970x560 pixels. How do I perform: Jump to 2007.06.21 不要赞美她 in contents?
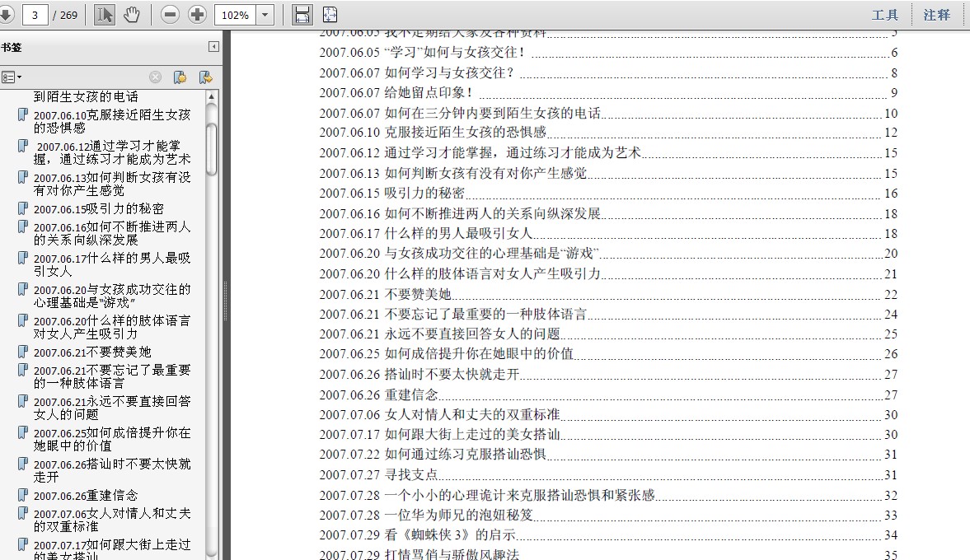[417, 294]
